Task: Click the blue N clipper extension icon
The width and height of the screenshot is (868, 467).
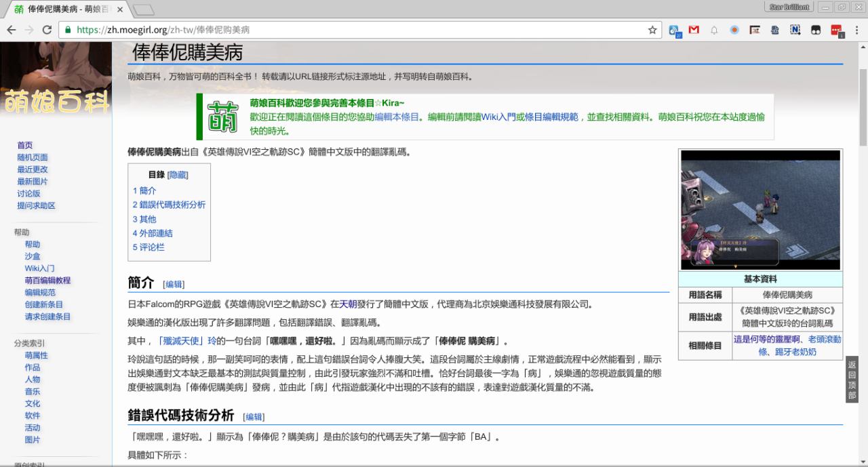Action: (795, 30)
